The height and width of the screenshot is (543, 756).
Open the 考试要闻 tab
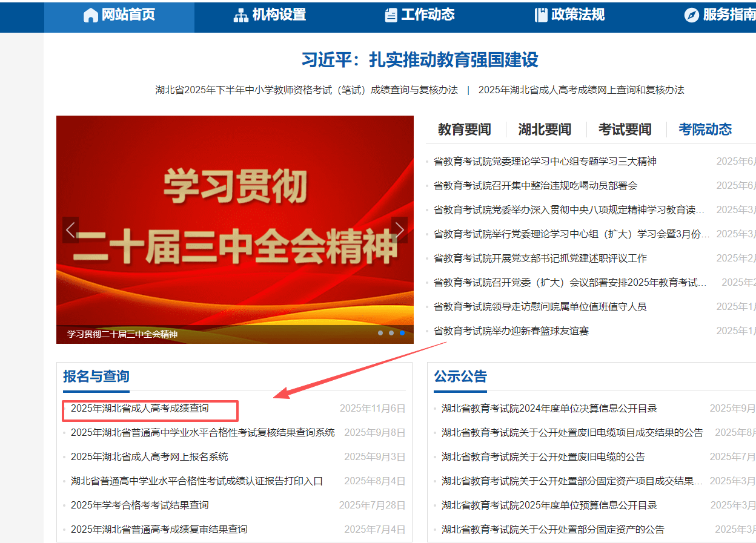[625, 130]
